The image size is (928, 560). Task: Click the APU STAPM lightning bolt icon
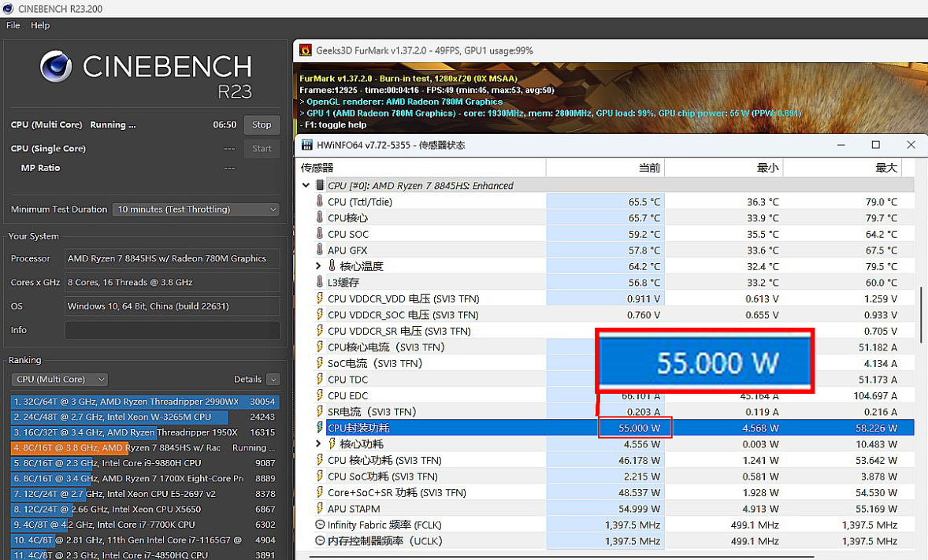(x=319, y=509)
